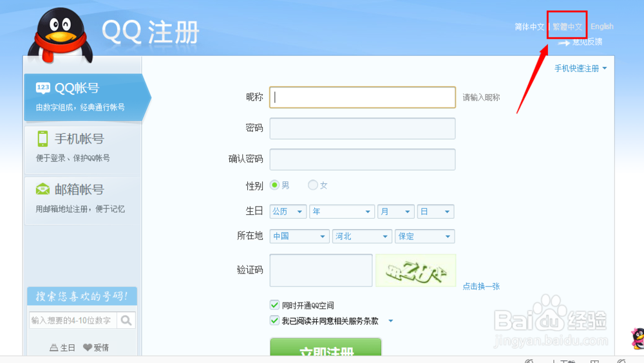Toggle 我已阅读并同意相关服务条款 checkbox

pyautogui.click(x=274, y=321)
